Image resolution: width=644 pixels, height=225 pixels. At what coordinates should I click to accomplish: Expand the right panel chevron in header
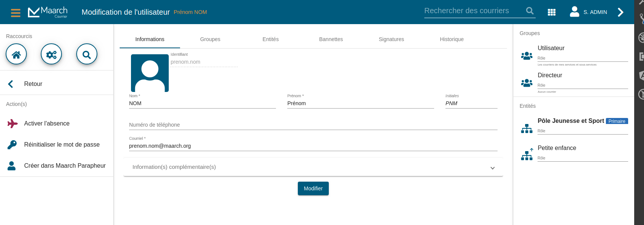(621, 12)
